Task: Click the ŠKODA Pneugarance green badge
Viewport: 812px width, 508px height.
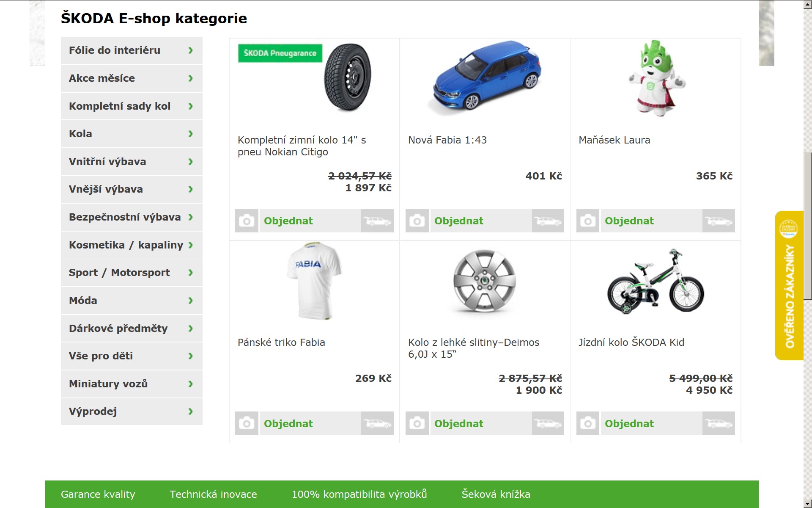Action: click(x=280, y=53)
